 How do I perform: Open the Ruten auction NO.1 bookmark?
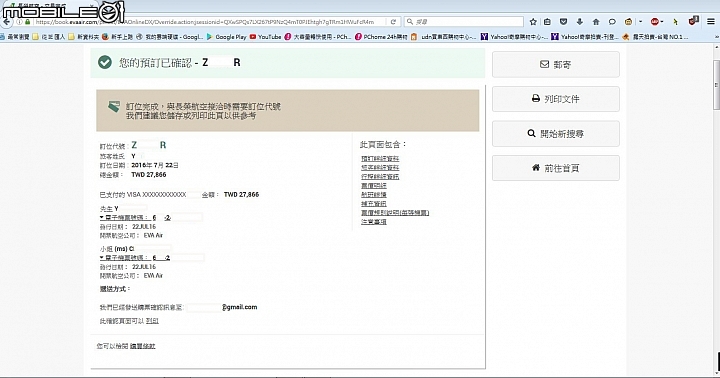656,37
